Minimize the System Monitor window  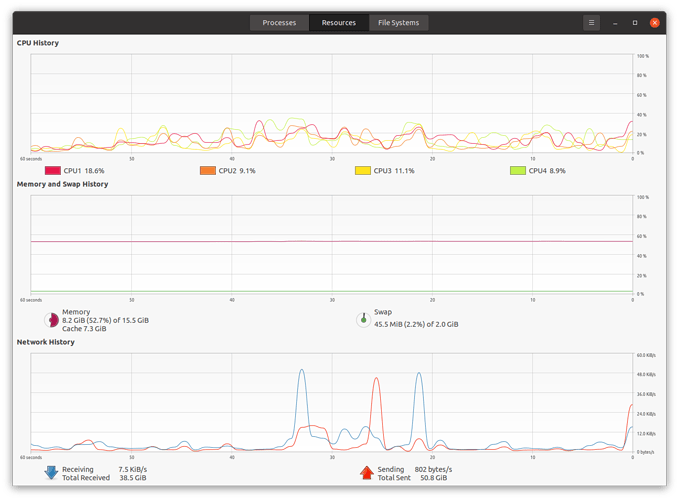pos(615,23)
